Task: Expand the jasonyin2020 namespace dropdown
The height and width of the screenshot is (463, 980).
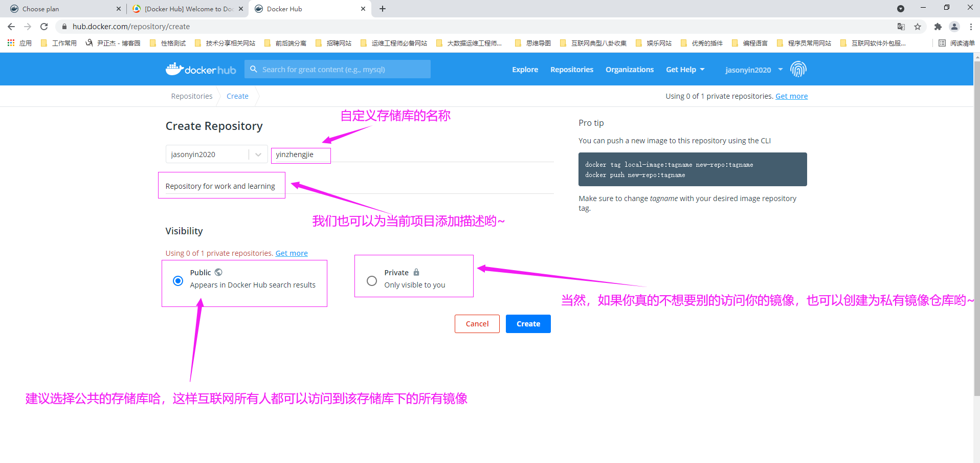Action: click(x=258, y=155)
